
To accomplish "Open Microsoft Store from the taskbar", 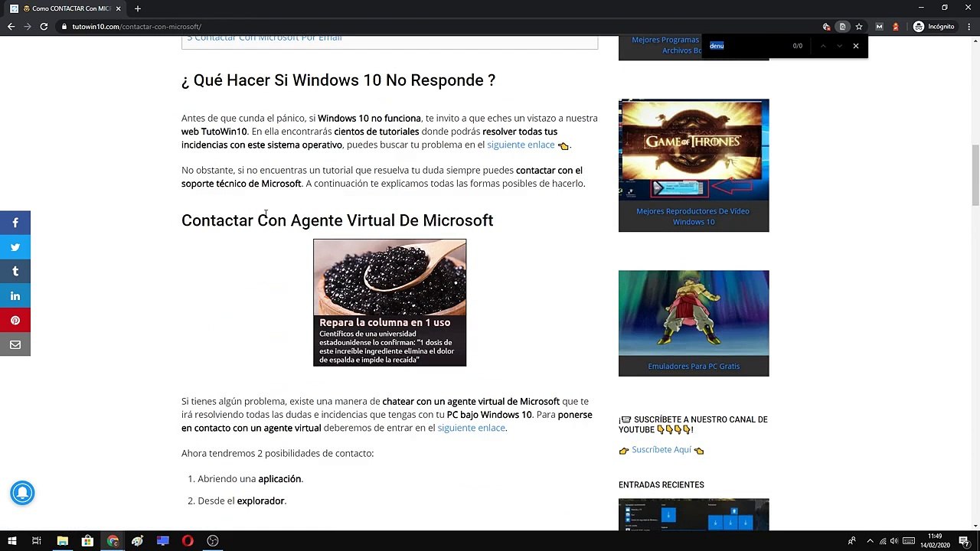I will pyautogui.click(x=87, y=541).
